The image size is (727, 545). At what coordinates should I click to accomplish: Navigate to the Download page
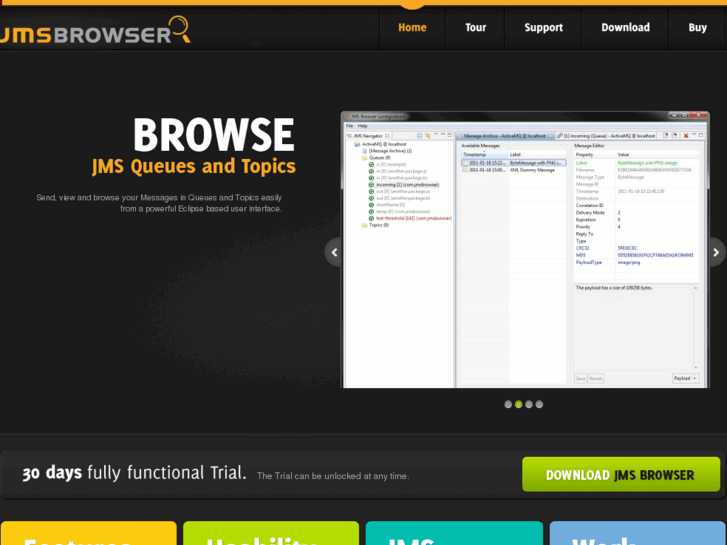click(x=625, y=28)
